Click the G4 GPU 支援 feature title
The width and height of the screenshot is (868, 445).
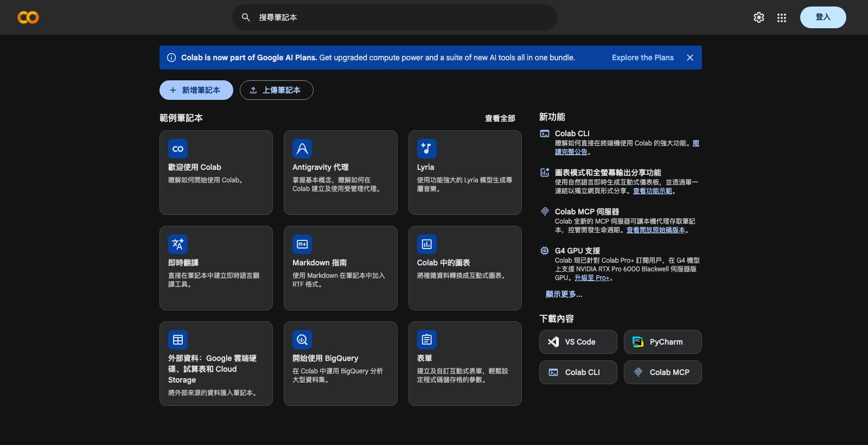point(577,251)
